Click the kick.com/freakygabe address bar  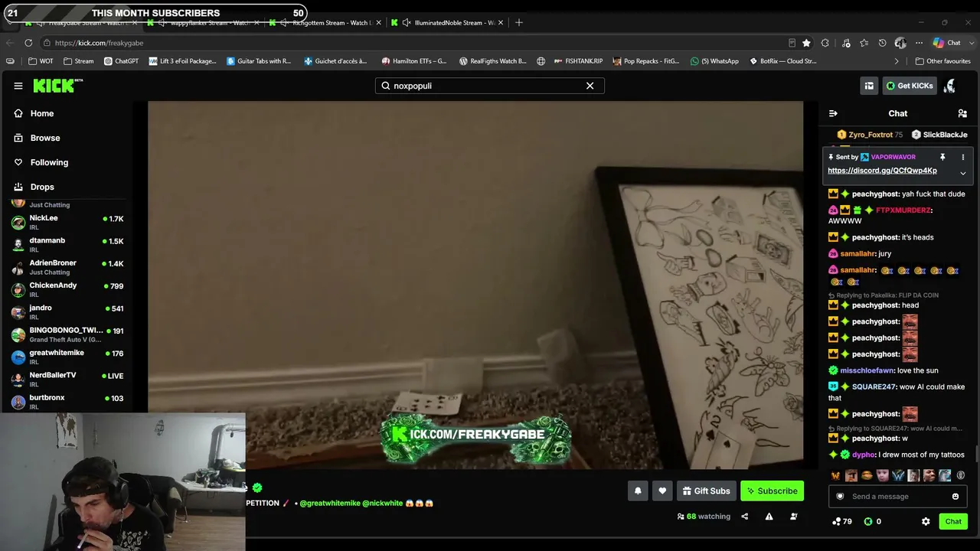pos(413,43)
